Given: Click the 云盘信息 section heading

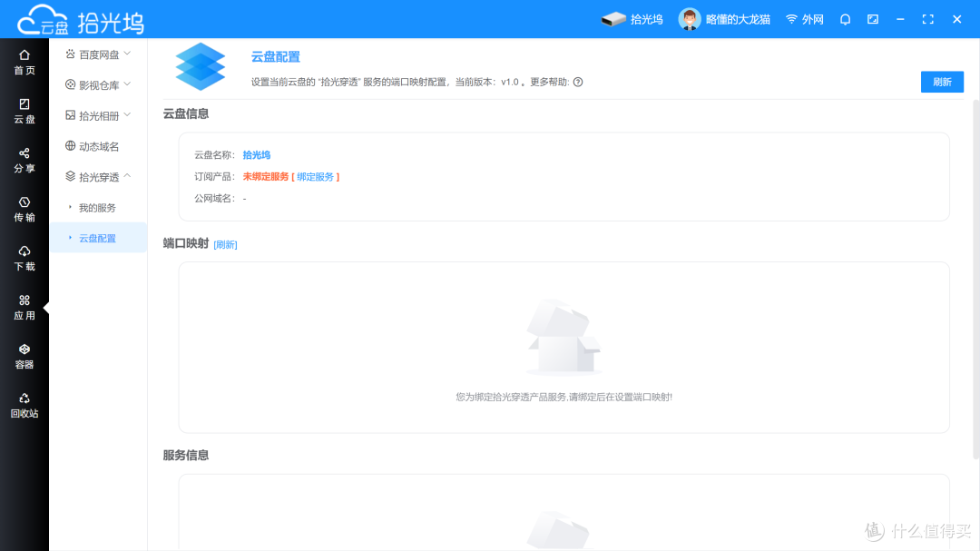Looking at the screenshot, I should (x=186, y=113).
